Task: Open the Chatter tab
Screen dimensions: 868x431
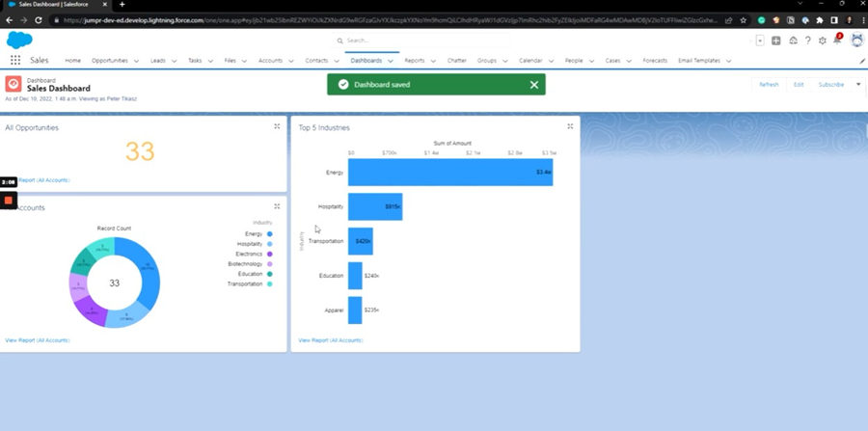Action: 457,61
